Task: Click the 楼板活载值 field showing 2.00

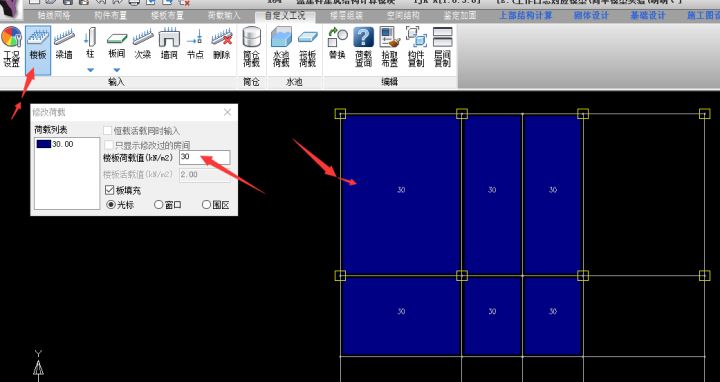Action: 204,174
